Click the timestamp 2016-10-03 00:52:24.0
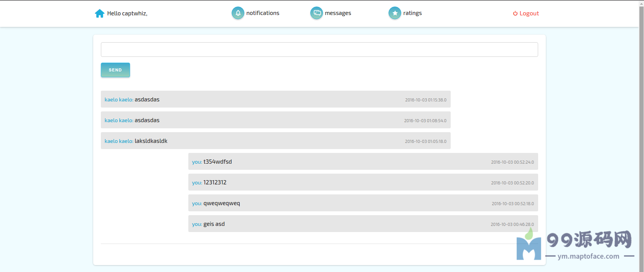Screen dimensions: 644x272 (x=512, y=162)
